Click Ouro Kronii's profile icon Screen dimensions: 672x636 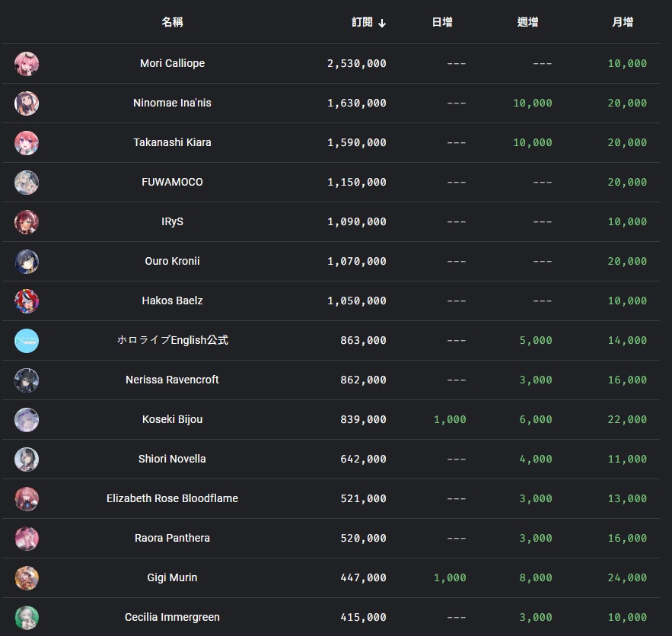click(x=27, y=262)
